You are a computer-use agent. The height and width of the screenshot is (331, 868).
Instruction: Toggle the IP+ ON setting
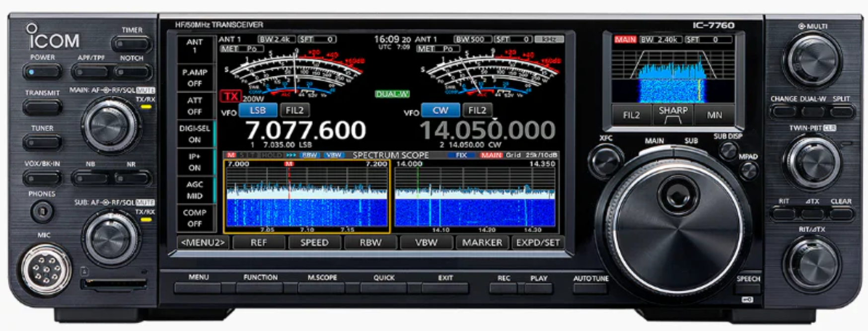(x=195, y=162)
